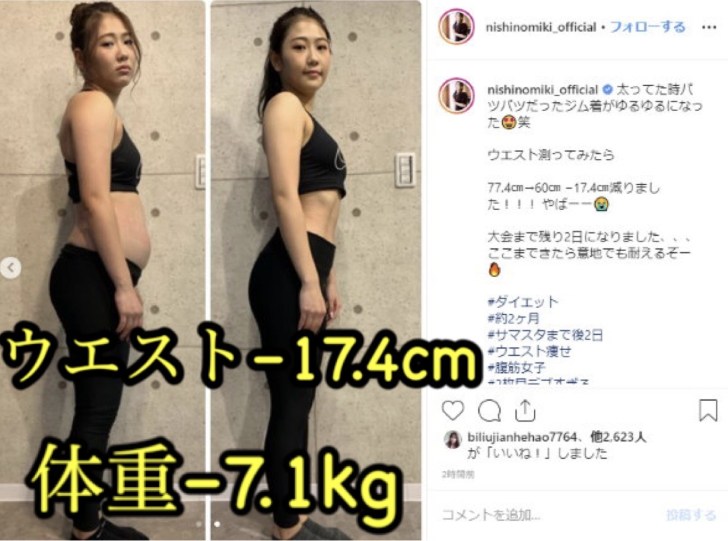Submit the comment with 投稿する button
This screenshot has height=541, width=728.
coord(691,515)
